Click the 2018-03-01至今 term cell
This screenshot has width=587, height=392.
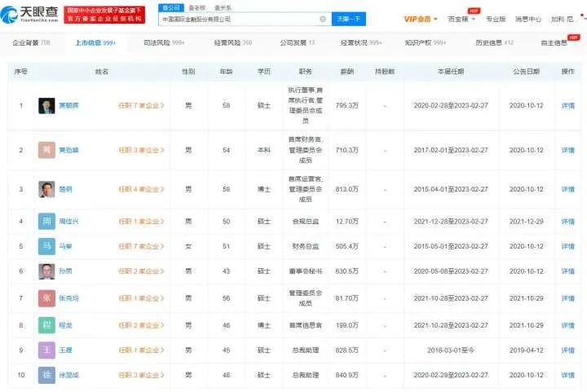[451, 350]
